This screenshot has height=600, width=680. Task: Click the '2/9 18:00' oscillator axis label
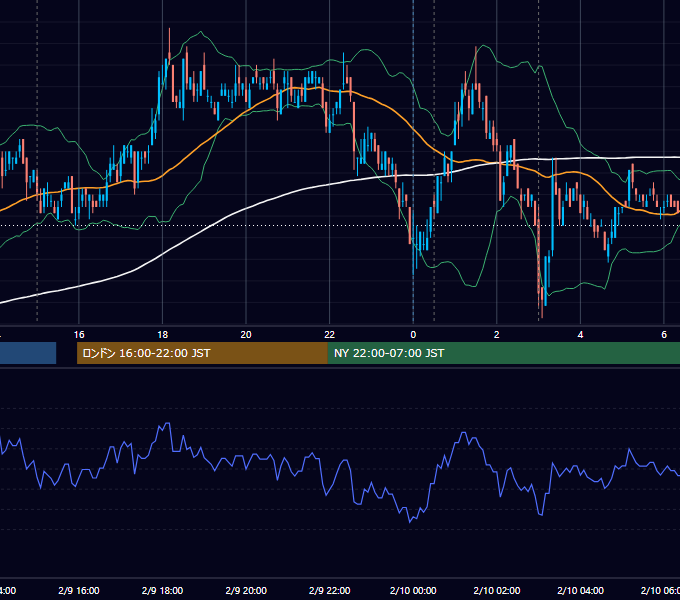(163, 590)
